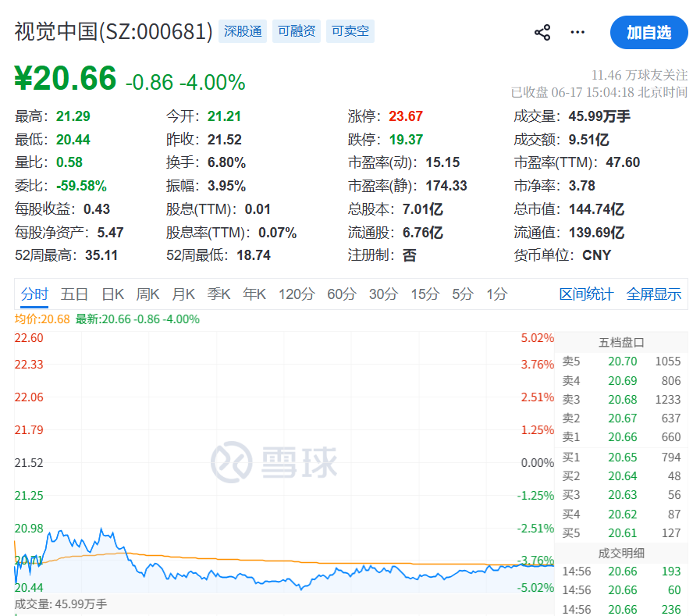Click the 最高 value 21.29

click(73, 116)
